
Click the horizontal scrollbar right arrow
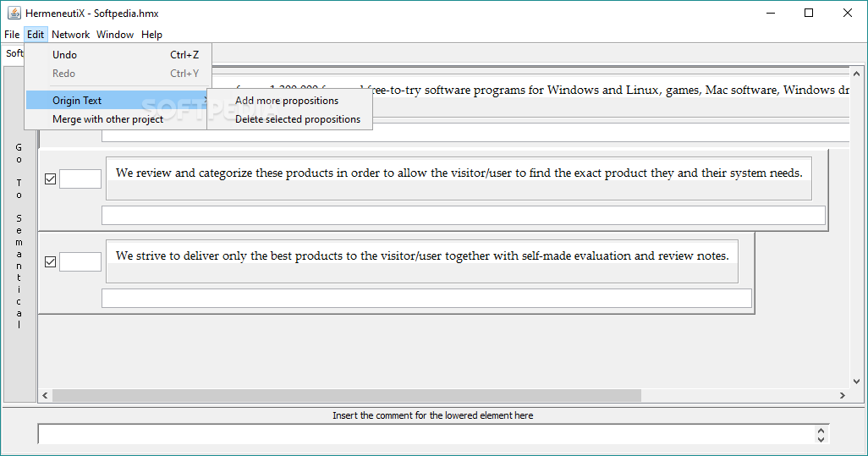click(x=843, y=396)
